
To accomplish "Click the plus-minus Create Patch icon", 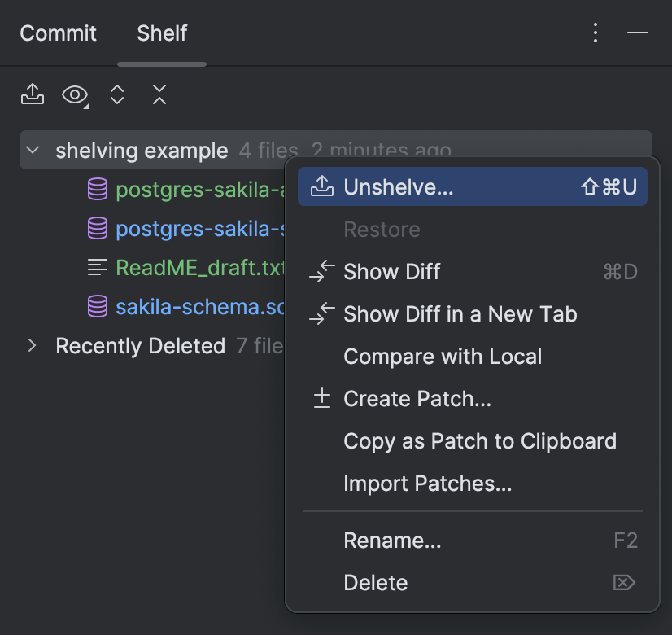I will click(322, 398).
